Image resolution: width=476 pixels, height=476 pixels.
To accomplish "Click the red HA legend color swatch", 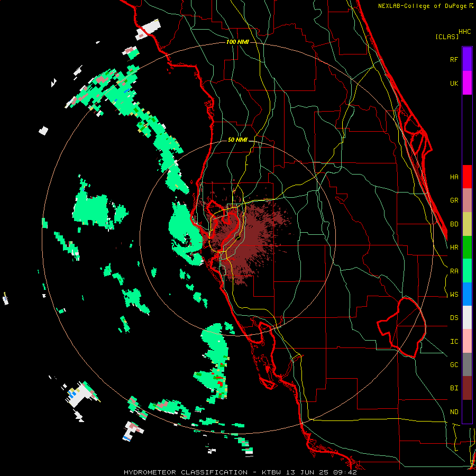I will point(467,177).
